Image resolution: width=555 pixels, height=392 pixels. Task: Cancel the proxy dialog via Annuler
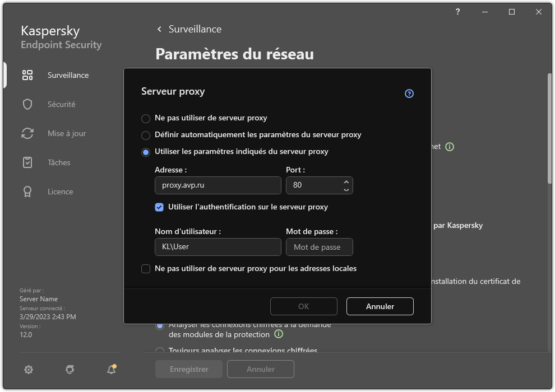[380, 306]
